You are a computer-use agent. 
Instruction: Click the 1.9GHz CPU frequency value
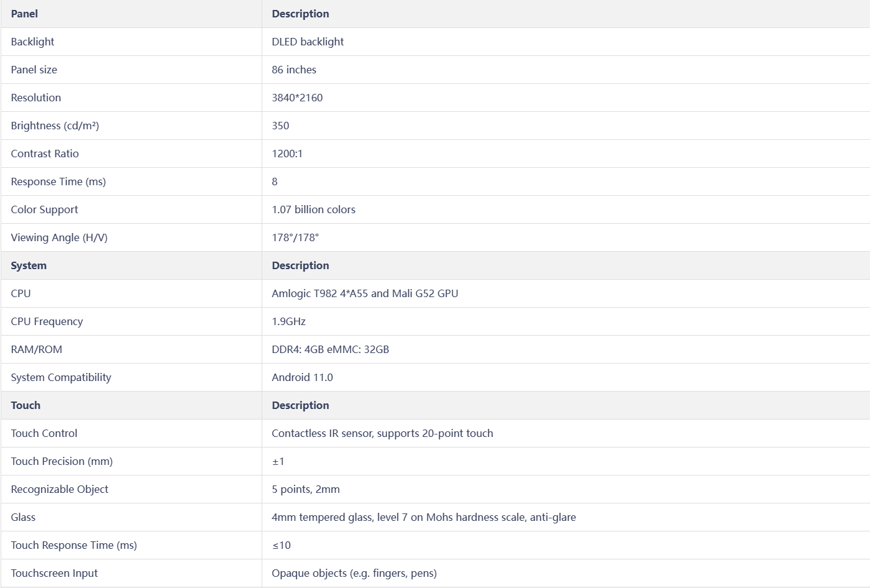point(289,321)
